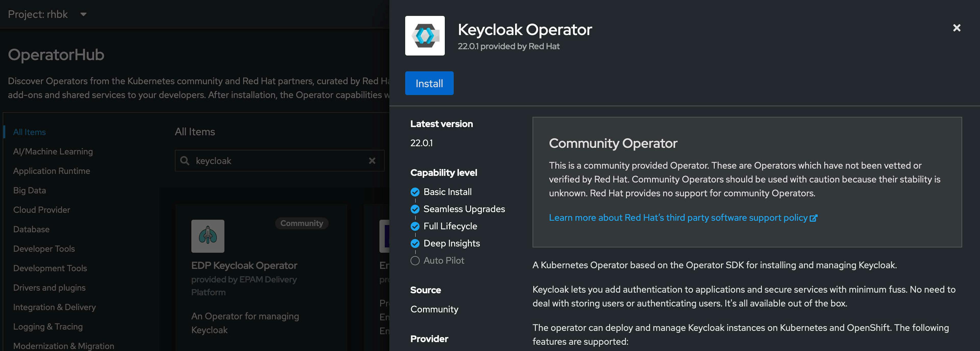980x351 pixels.
Task: Click the 22.0.1 latest version value
Action: click(421, 143)
